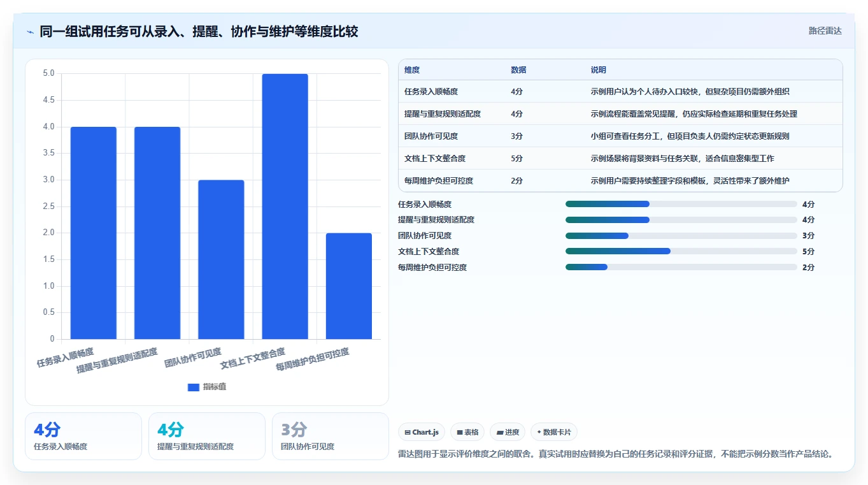Viewport: 868px width, 485px height.
Task: Click progress bar for 任务录入顺畅度
Action: click(681, 204)
